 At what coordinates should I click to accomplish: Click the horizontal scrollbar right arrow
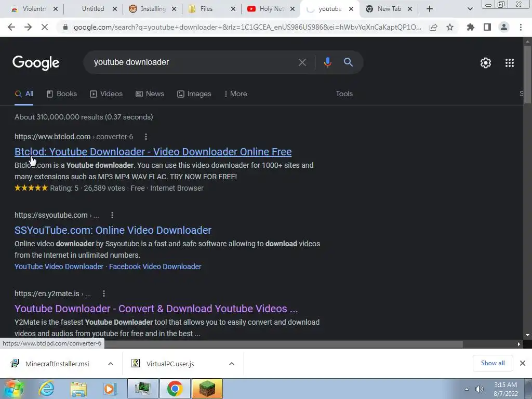pyautogui.click(x=518, y=344)
